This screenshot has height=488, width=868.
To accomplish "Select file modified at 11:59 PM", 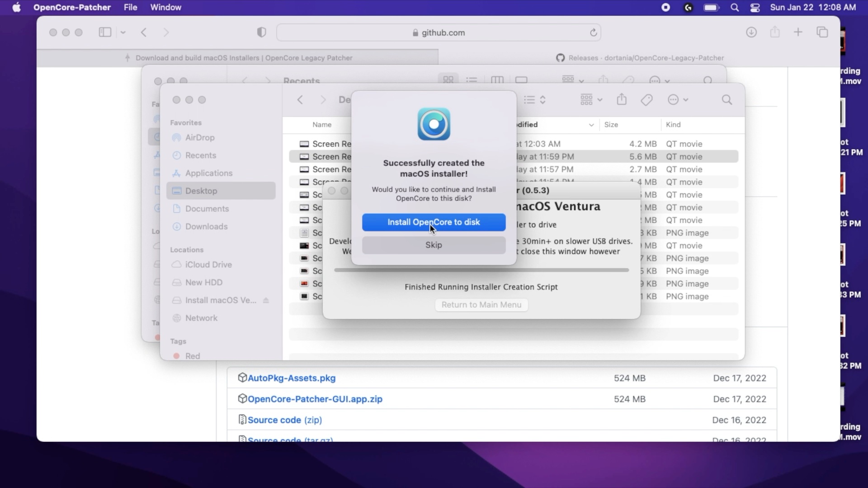I will coord(514,156).
